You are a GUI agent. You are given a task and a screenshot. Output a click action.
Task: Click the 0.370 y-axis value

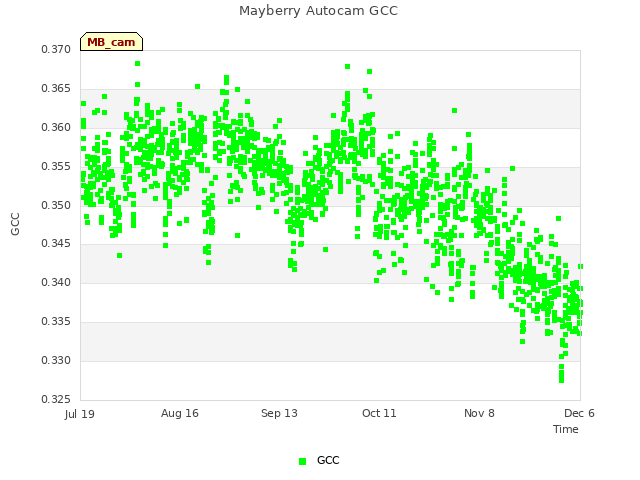[56, 49]
